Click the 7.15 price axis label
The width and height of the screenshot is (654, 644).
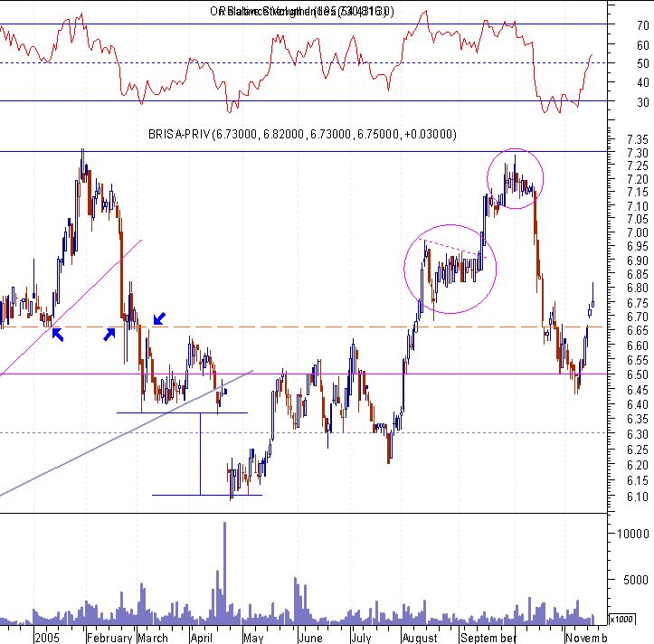point(638,193)
